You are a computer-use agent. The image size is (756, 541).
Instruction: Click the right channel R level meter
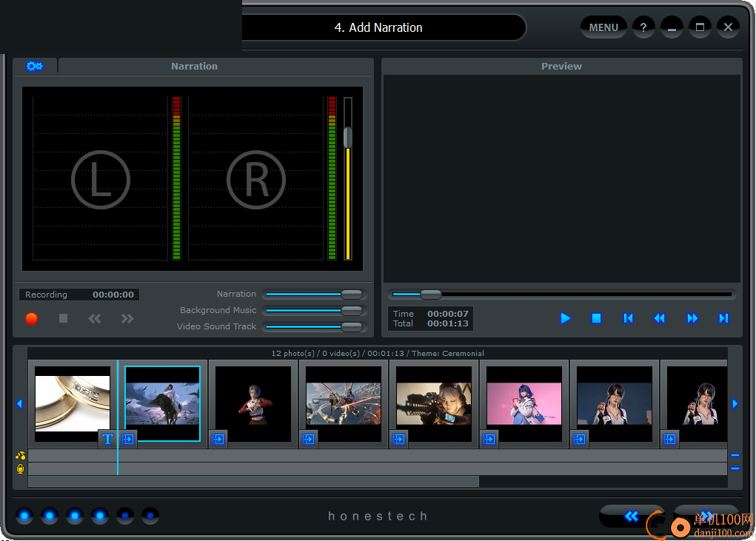(332, 178)
